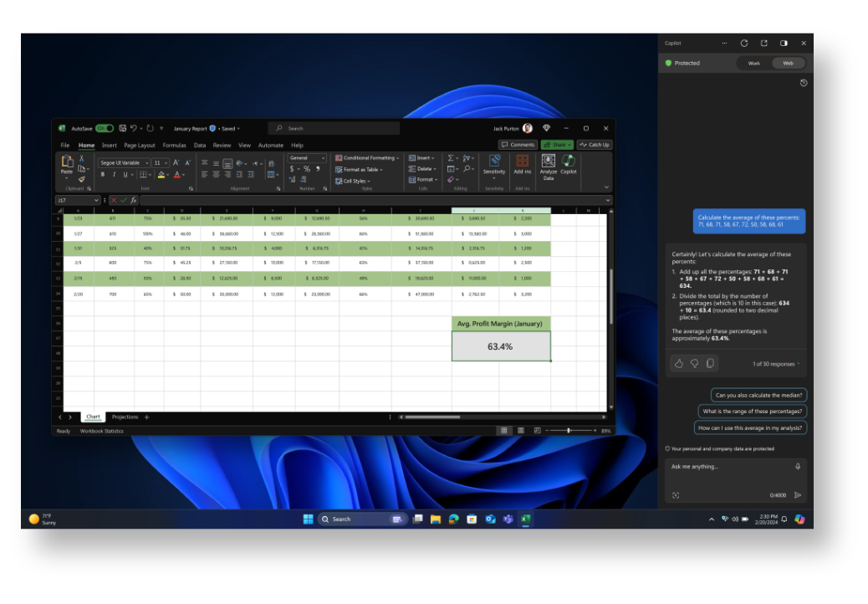
Task: Give a thumbs up to Copilot's response
Action: tap(679, 362)
